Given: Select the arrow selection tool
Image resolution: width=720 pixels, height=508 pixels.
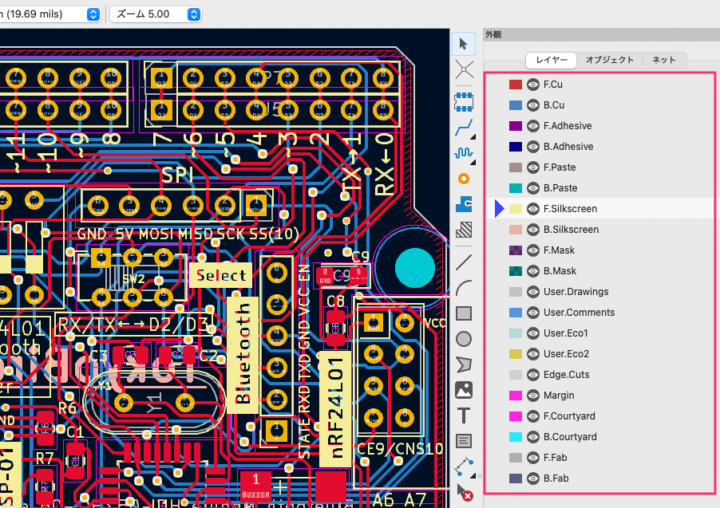Looking at the screenshot, I should pos(464,44).
